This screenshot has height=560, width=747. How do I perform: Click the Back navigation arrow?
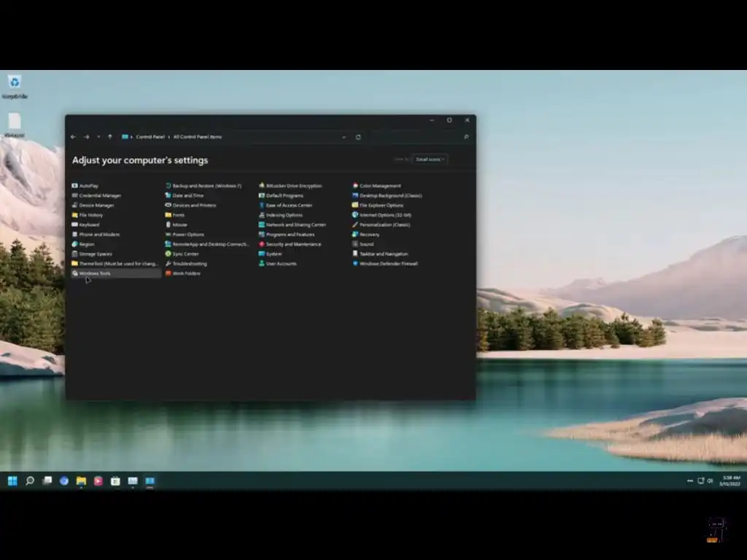click(73, 136)
